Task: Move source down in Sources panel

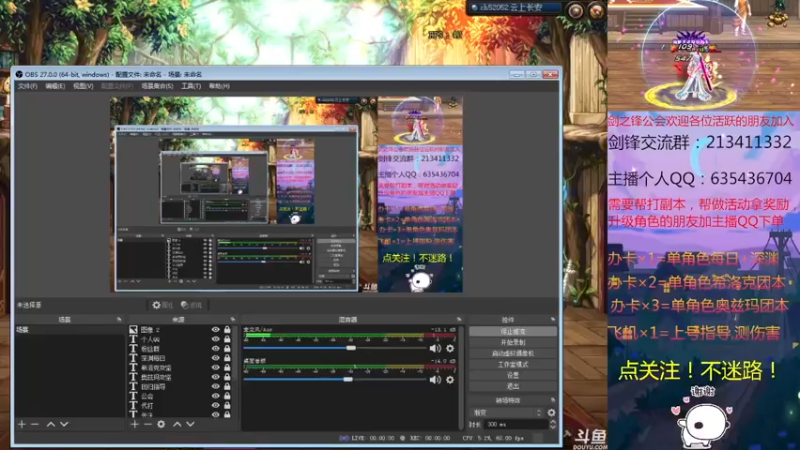Action: [190, 424]
